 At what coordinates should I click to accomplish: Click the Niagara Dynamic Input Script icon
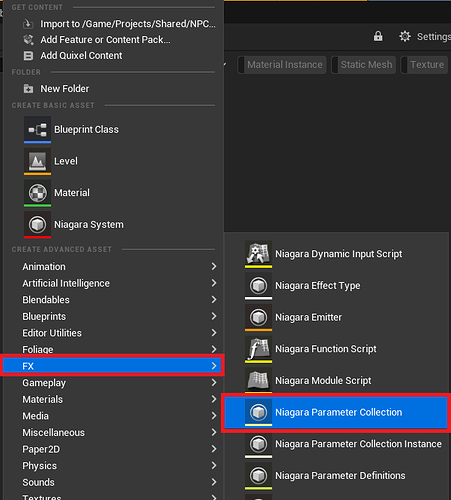[x=258, y=254]
